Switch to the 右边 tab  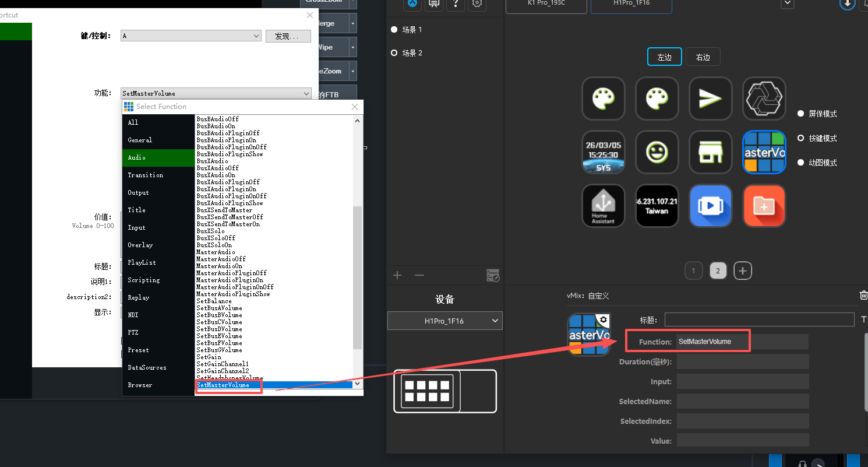click(703, 57)
